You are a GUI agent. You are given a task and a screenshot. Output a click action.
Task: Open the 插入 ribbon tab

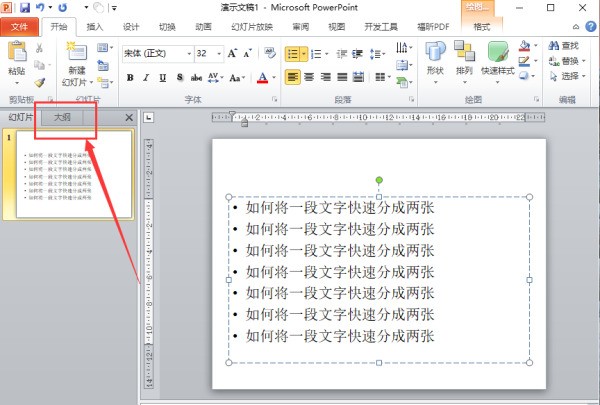tap(94, 27)
